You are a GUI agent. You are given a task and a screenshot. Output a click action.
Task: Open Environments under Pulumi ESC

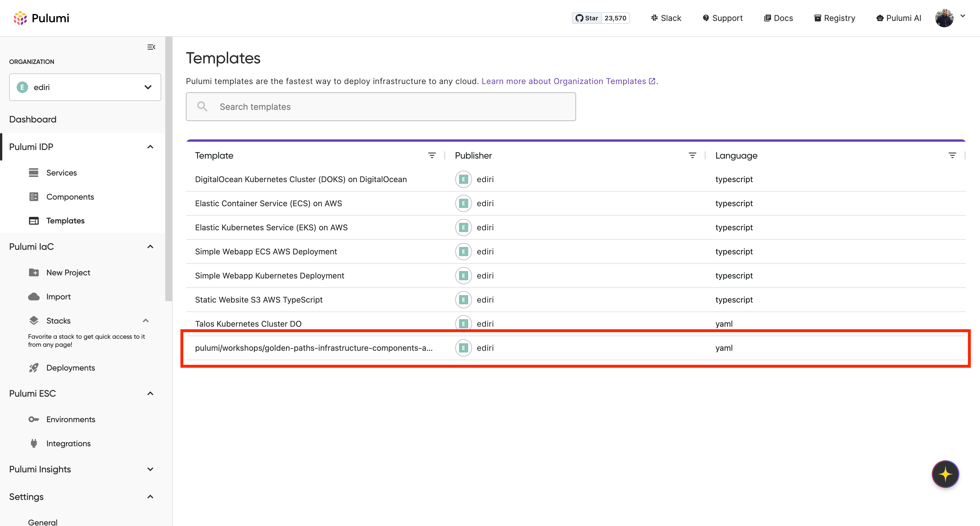pyautogui.click(x=71, y=419)
